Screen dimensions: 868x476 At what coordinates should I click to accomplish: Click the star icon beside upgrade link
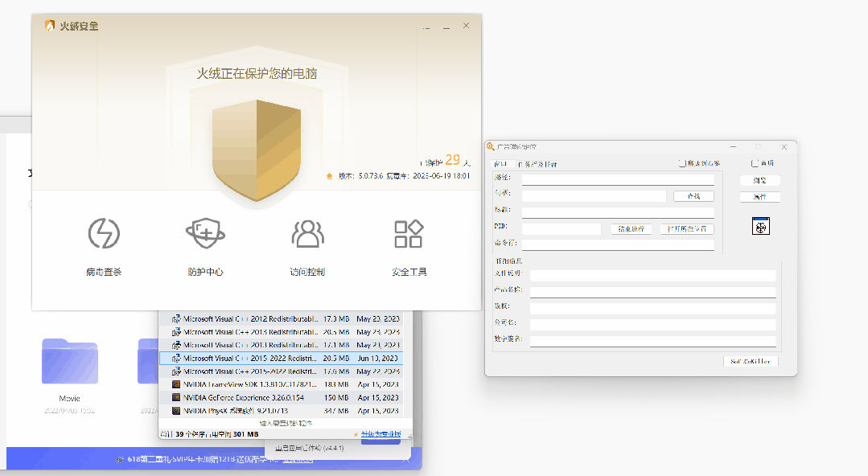pos(356,434)
